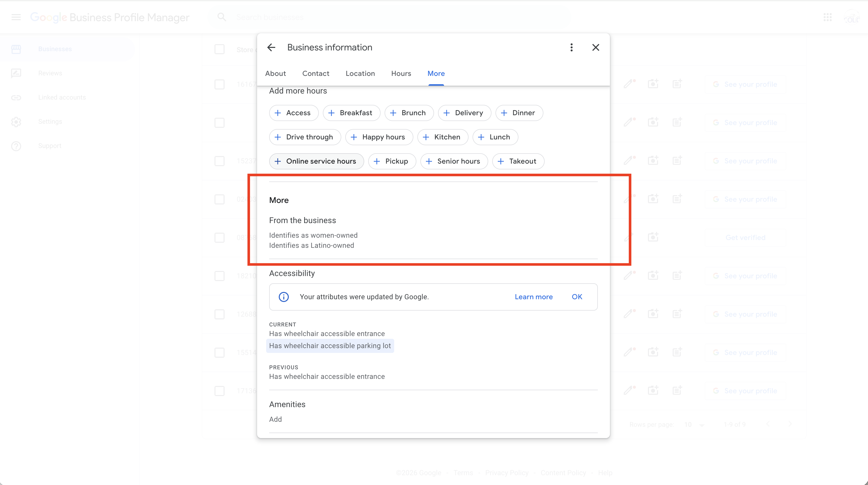The image size is (868, 485).
Task: Click the edit pencil for store 15237
Action: (x=629, y=161)
